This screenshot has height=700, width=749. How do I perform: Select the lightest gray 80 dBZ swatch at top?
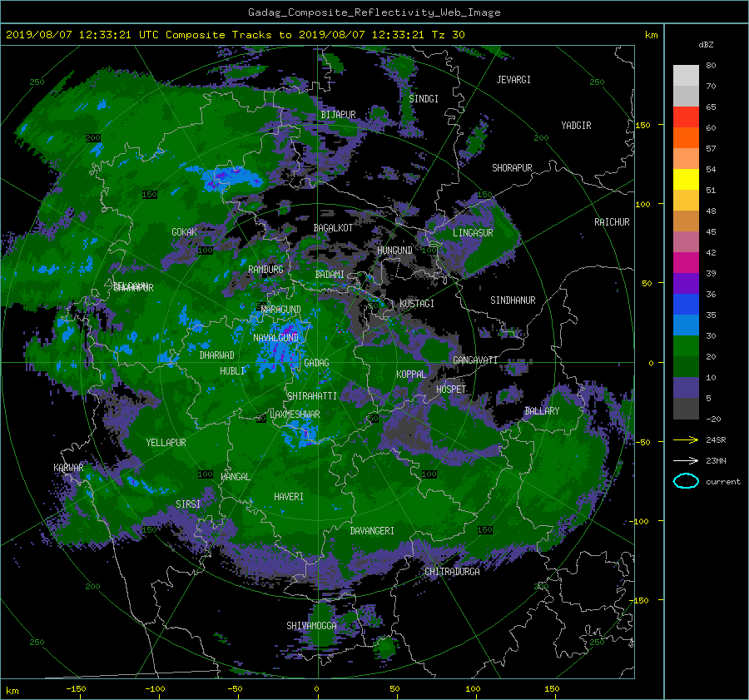tap(686, 75)
